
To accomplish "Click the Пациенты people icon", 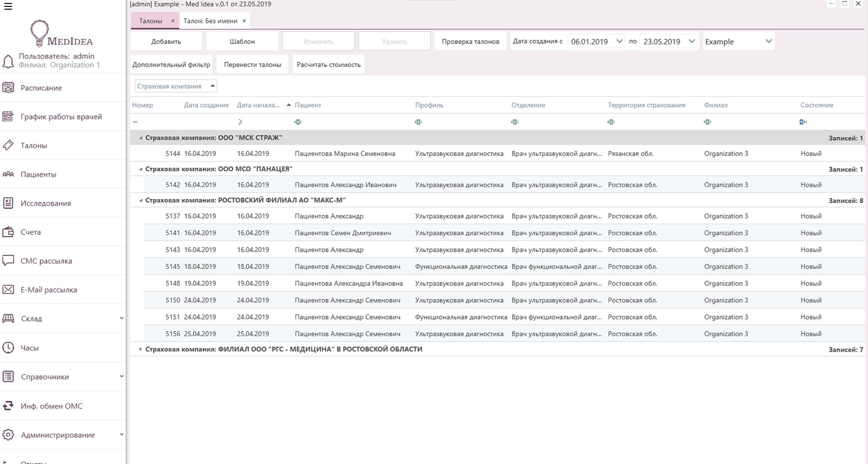I will [8, 174].
